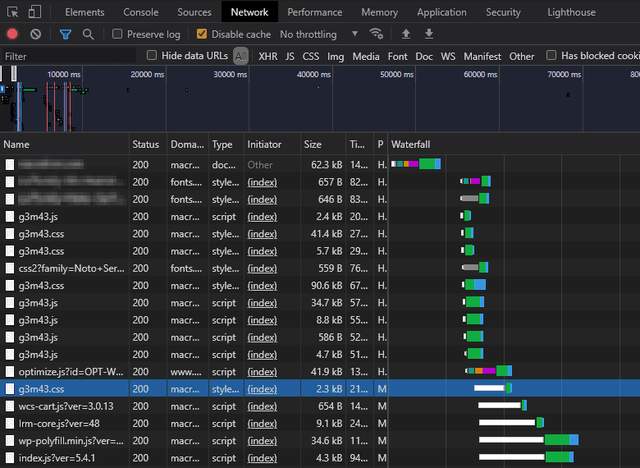Viewport: 640px width, 468px height.
Task: Sort by the Status column header
Action: [148, 144]
